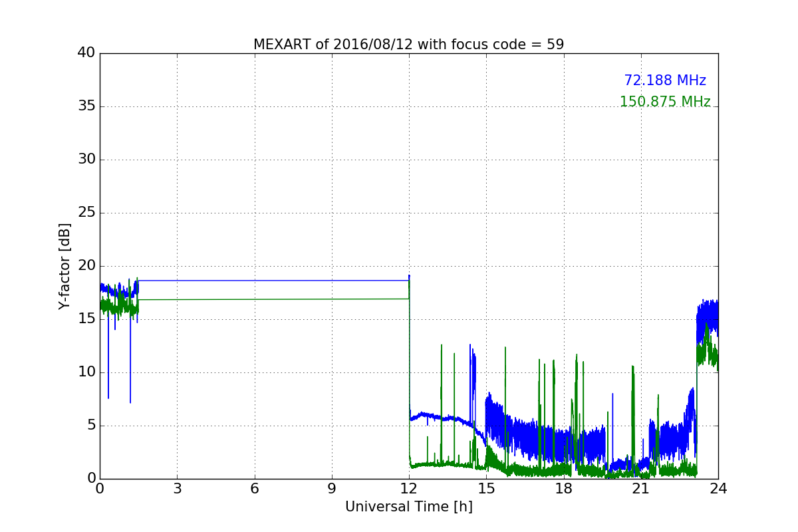Click the x-axis tick label 6

(x=254, y=489)
